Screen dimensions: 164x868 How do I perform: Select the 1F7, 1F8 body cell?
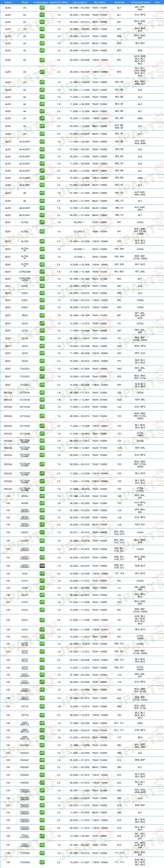click(x=119, y=573)
